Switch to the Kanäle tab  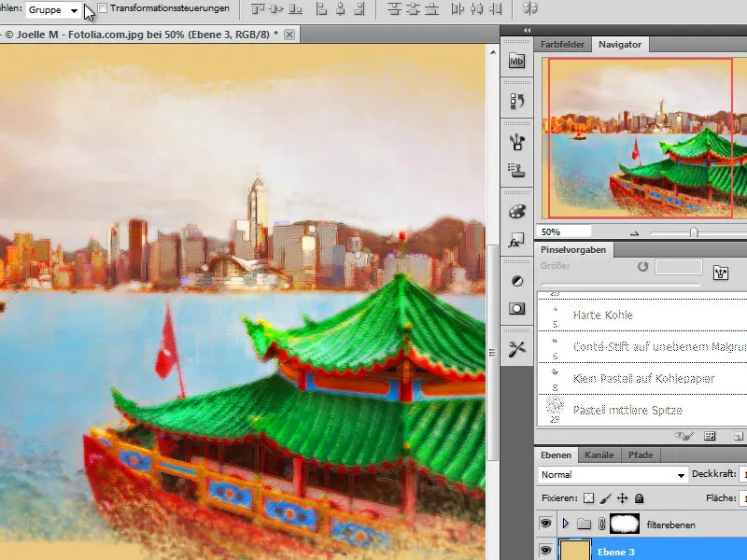click(x=599, y=455)
